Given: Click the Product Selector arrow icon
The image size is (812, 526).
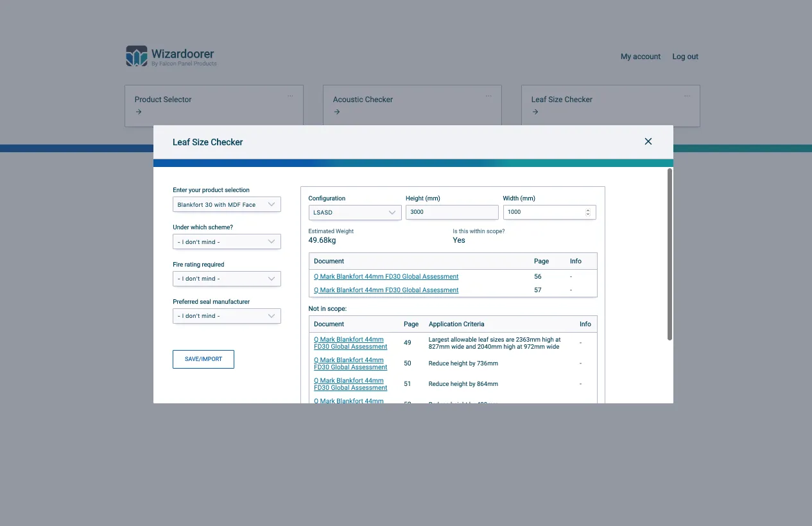Looking at the screenshot, I should coord(138,112).
